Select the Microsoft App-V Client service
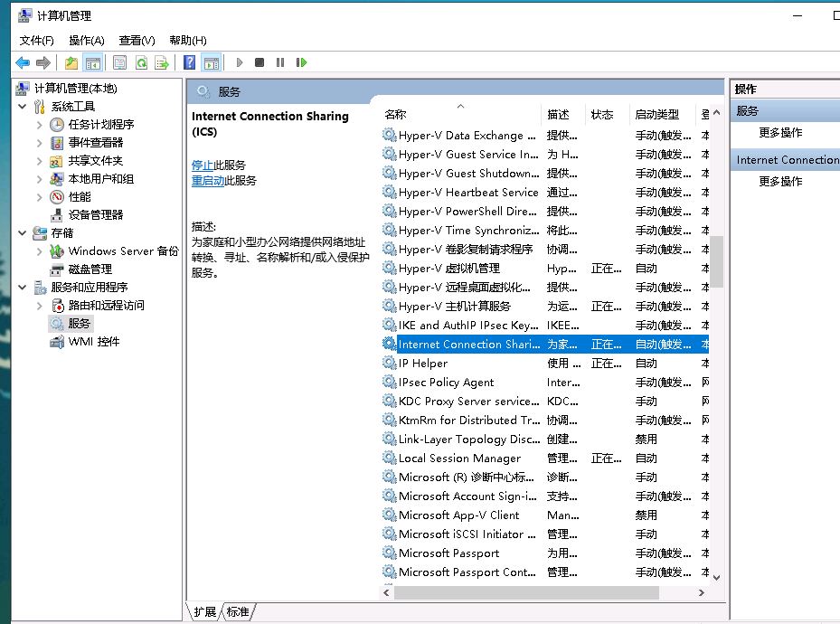840x624 pixels. tap(545, 515)
